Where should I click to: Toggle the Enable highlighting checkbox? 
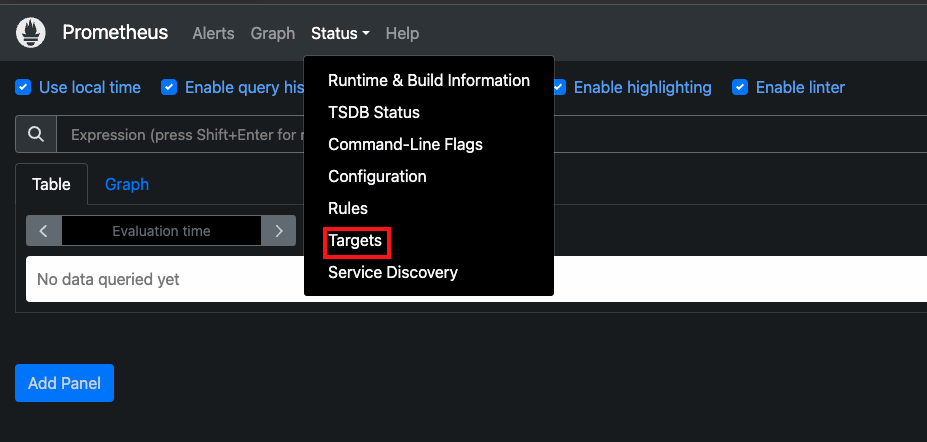pos(558,87)
